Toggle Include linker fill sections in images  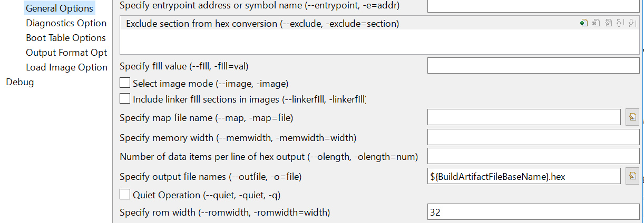pos(125,98)
